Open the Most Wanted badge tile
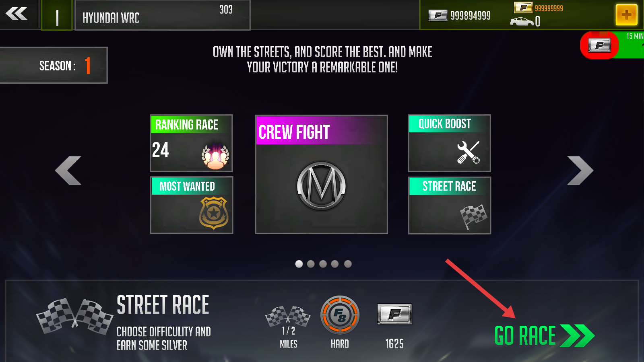The height and width of the screenshot is (362, 644). [192, 205]
